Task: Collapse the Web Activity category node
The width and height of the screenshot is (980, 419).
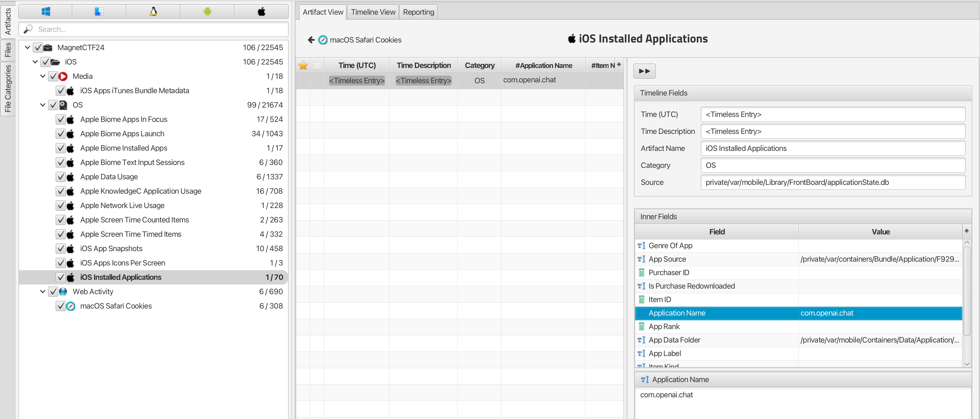Action: [43, 291]
